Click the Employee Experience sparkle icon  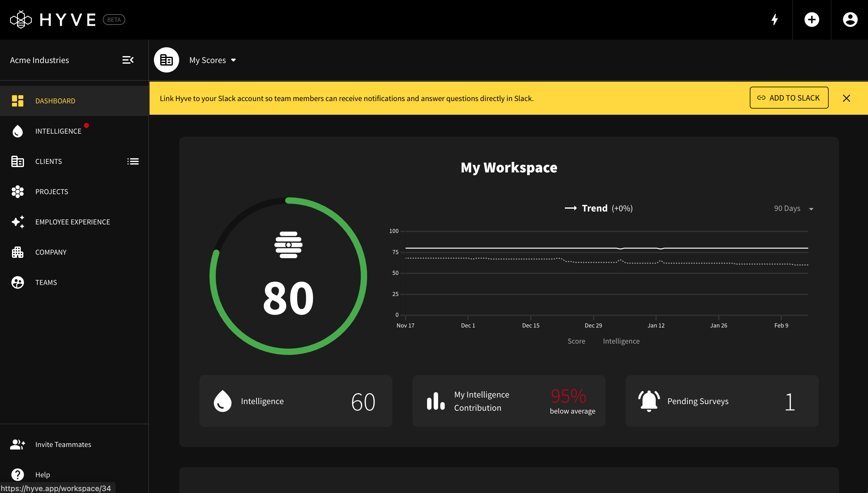18,222
